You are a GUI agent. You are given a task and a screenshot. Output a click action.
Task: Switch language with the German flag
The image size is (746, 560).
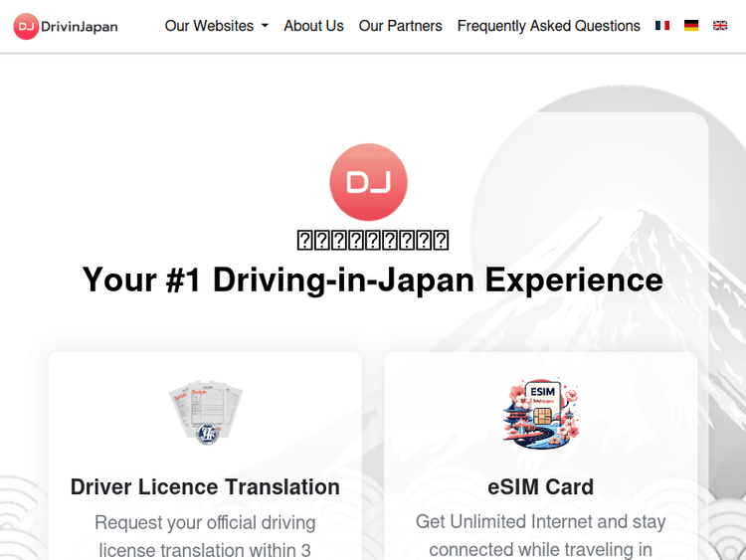click(691, 25)
